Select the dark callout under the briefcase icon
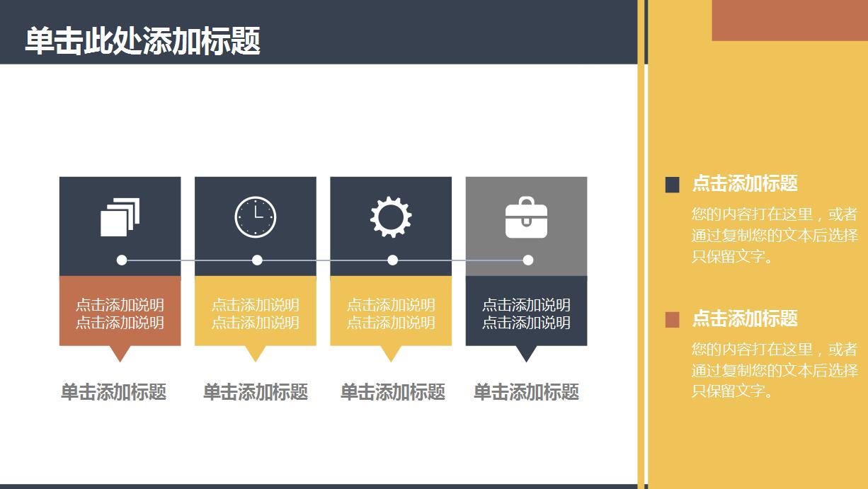This screenshot has width=868, height=489. click(527, 313)
